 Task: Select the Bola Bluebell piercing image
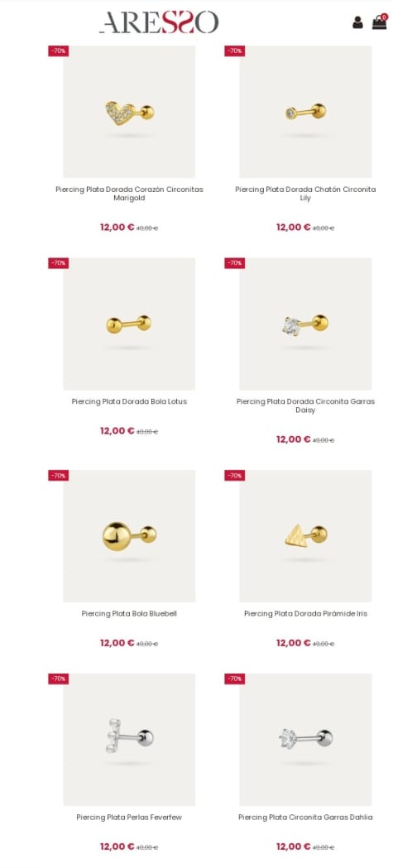[x=129, y=536]
